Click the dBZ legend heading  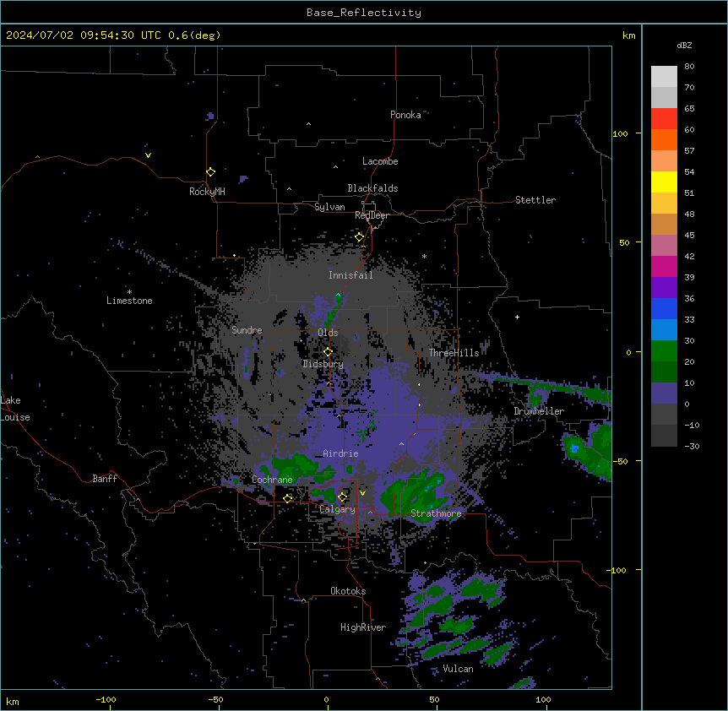tap(684, 45)
